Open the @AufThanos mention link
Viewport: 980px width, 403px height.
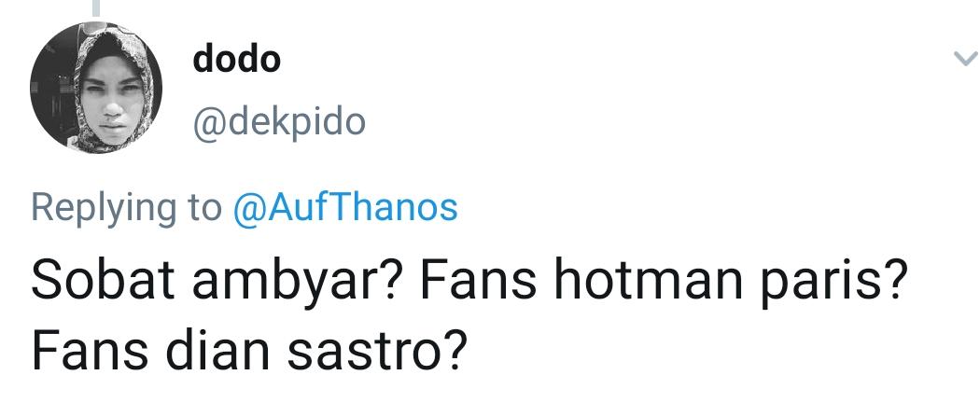tap(345, 206)
